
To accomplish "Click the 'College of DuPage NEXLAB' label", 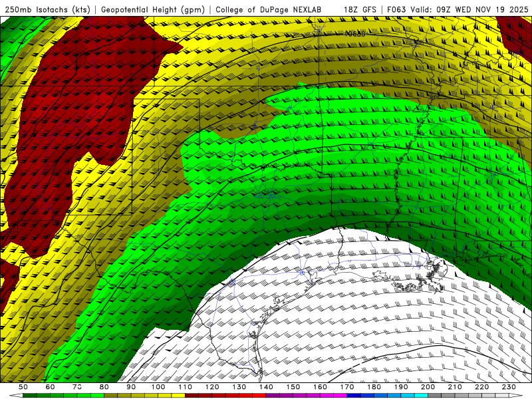I will coord(268,10).
